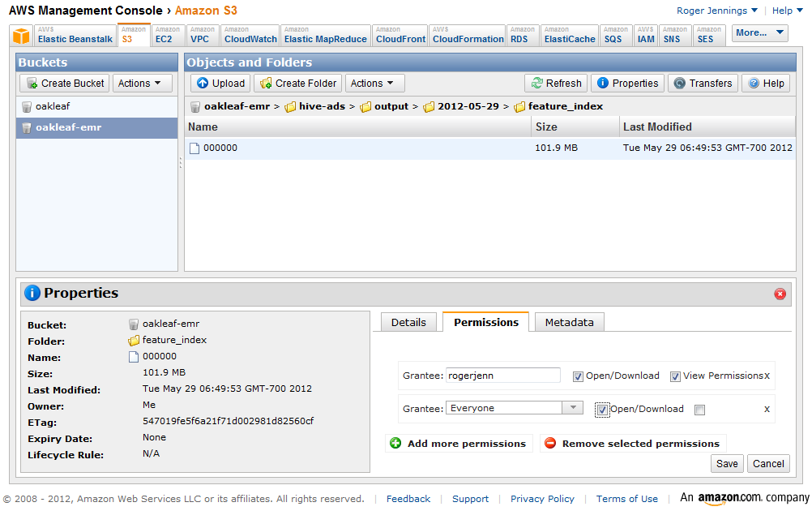Open the Terms of Use link
Image resolution: width=812 pixels, height=511 pixels.
pyautogui.click(x=626, y=499)
